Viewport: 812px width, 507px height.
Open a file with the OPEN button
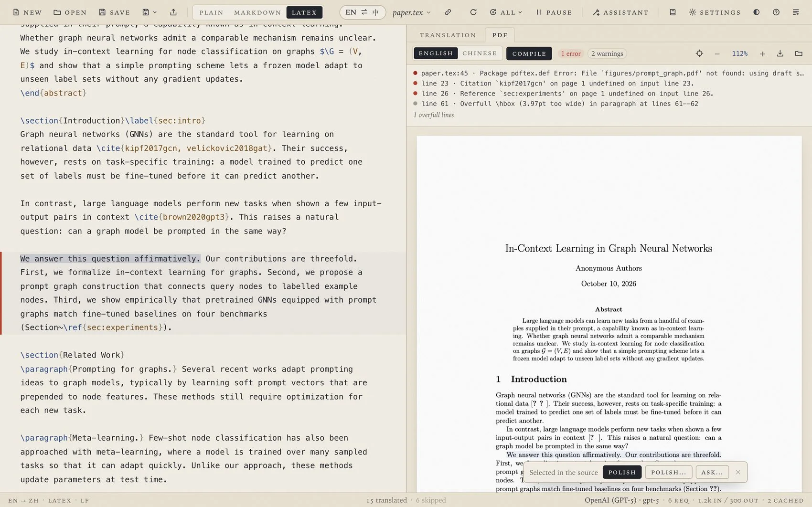click(70, 12)
